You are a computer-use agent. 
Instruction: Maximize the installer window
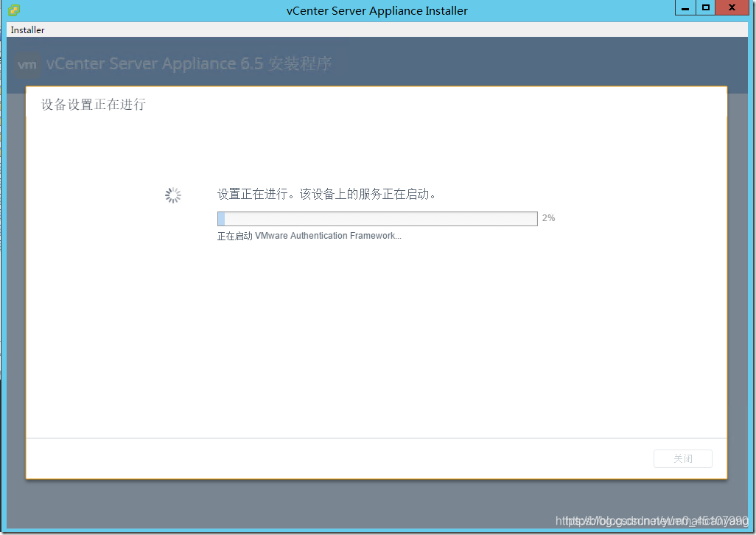[x=705, y=7]
